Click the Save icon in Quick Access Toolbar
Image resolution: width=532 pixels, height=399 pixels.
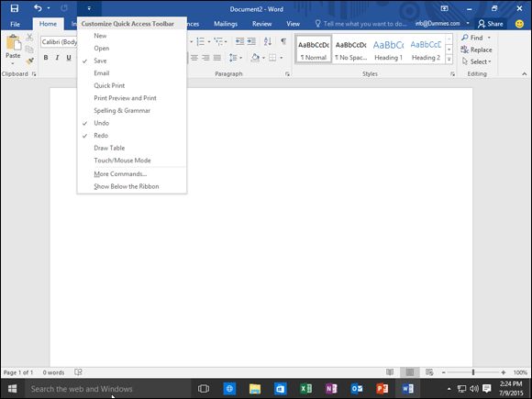[15, 8]
